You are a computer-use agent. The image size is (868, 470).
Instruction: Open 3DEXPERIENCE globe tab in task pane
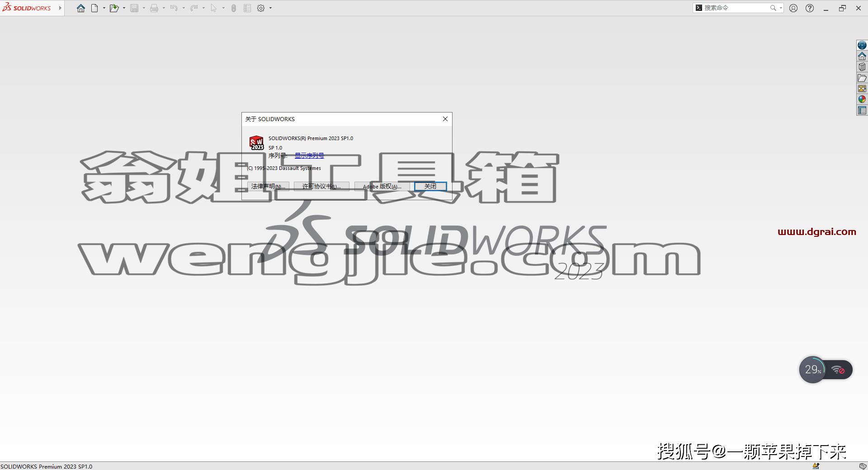click(x=862, y=45)
